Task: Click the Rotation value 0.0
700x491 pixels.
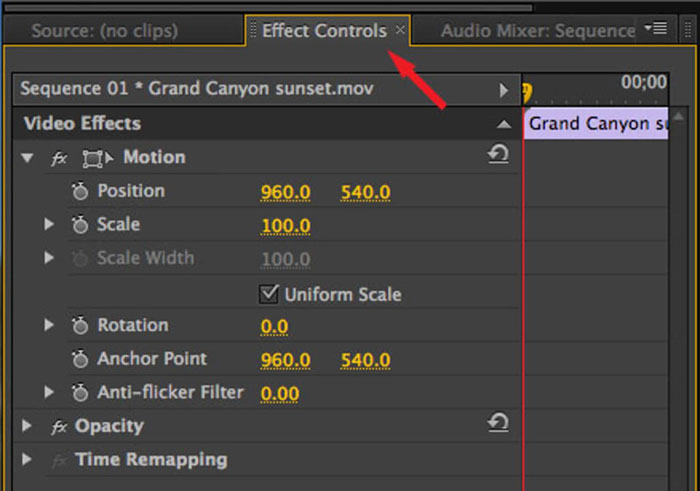Action: (x=274, y=327)
